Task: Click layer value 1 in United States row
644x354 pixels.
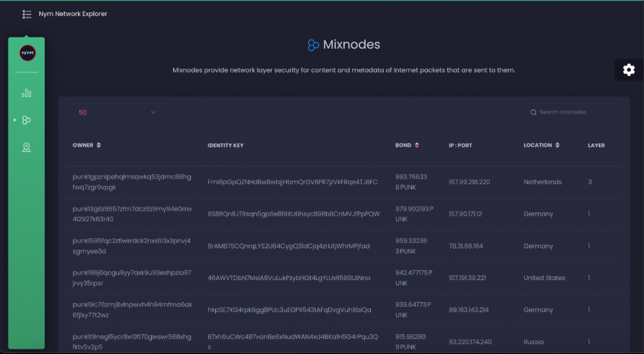Action: pos(589,278)
